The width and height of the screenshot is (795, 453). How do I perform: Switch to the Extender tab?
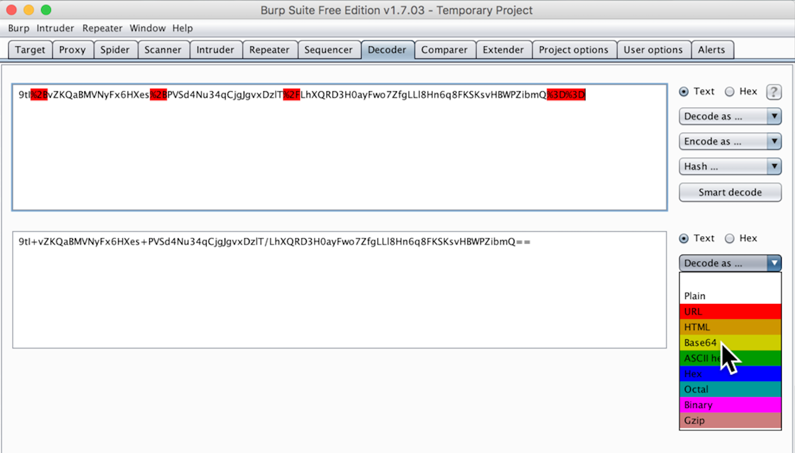(x=503, y=50)
